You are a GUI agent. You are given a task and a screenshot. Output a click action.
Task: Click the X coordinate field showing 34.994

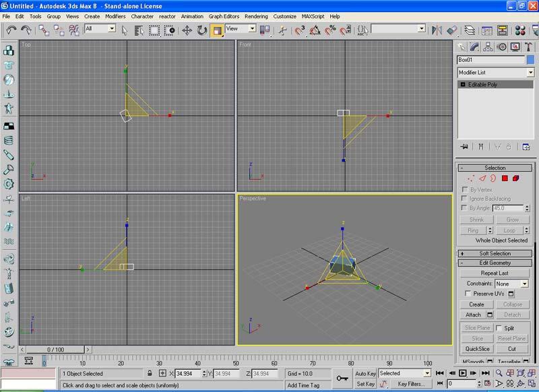coord(189,373)
